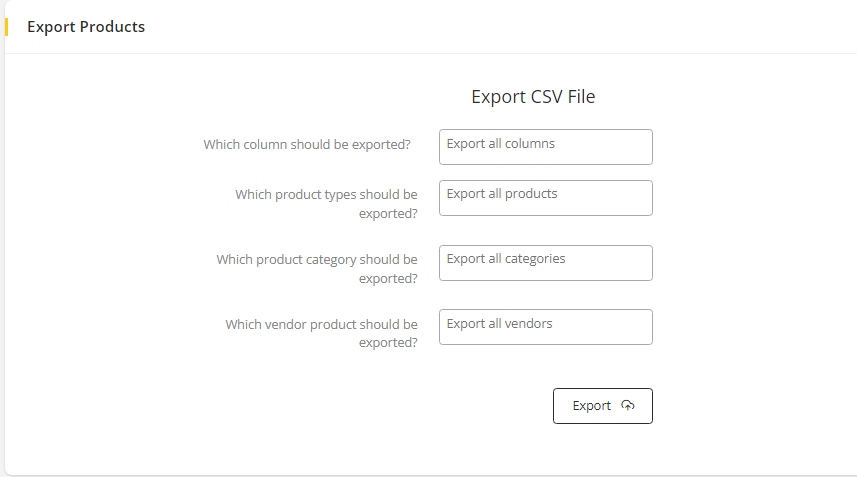Click the cloud upload icon in Export button
The width and height of the screenshot is (857, 477).
628,405
